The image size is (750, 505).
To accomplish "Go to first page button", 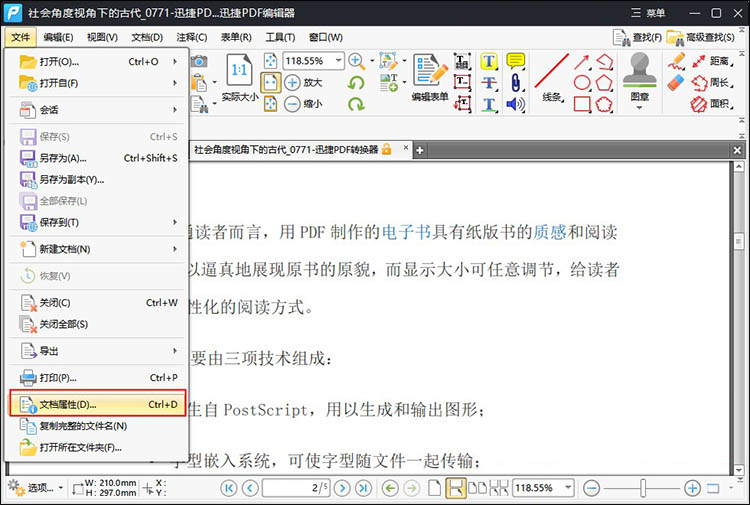I will pyautogui.click(x=229, y=488).
